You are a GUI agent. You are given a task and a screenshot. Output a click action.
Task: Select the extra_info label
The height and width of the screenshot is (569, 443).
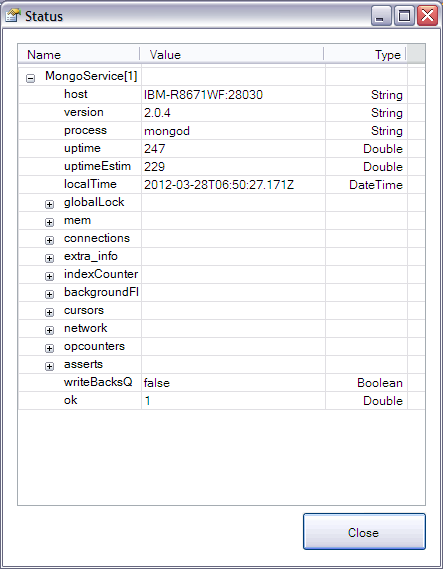[x=91, y=256]
